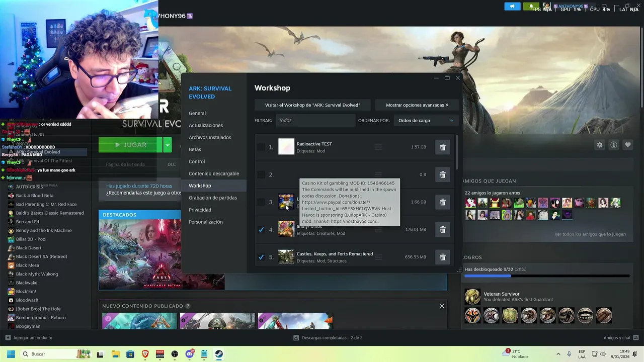Remove the 1.66 GB mod with trash icon
Screen dimensions: 644x362
[443, 202]
